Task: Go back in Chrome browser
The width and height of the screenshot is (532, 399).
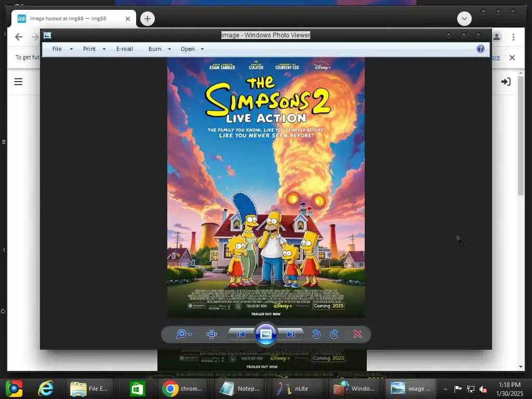Action: [x=19, y=37]
